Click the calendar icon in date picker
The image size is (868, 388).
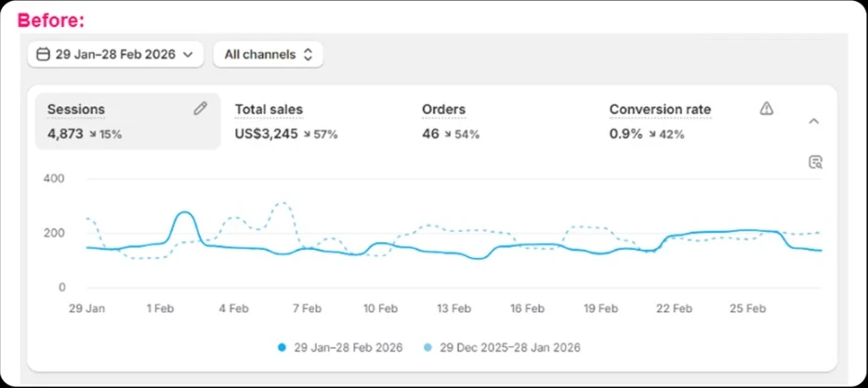pyautogui.click(x=43, y=54)
